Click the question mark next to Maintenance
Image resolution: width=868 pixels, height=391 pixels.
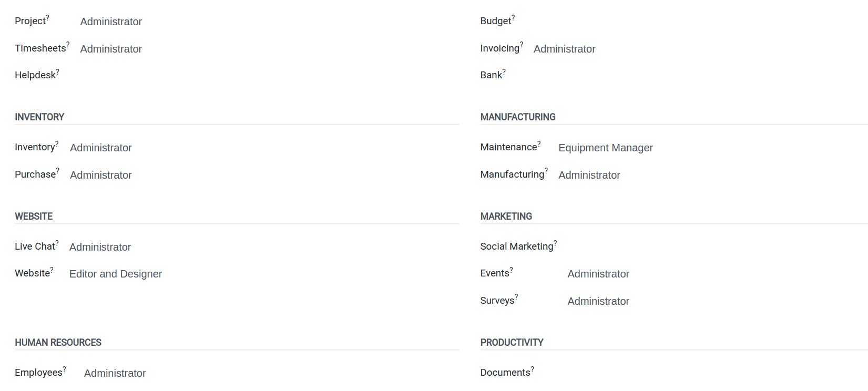coord(539,144)
